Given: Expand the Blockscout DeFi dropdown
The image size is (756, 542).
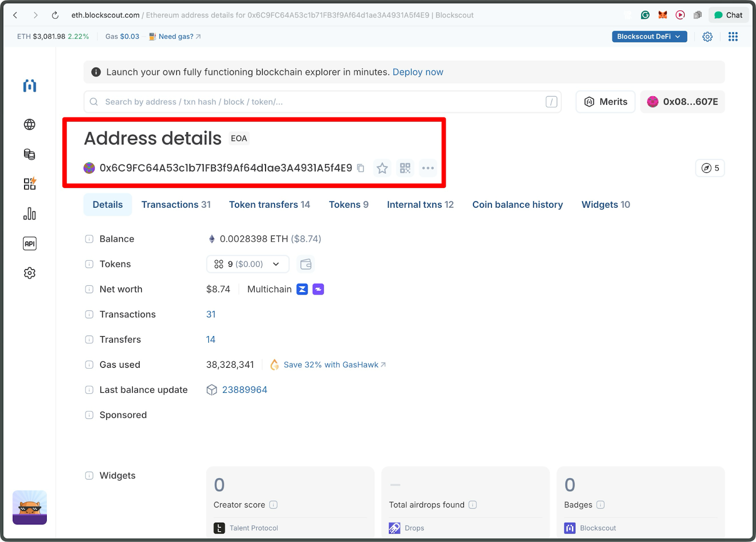Looking at the screenshot, I should [x=649, y=36].
